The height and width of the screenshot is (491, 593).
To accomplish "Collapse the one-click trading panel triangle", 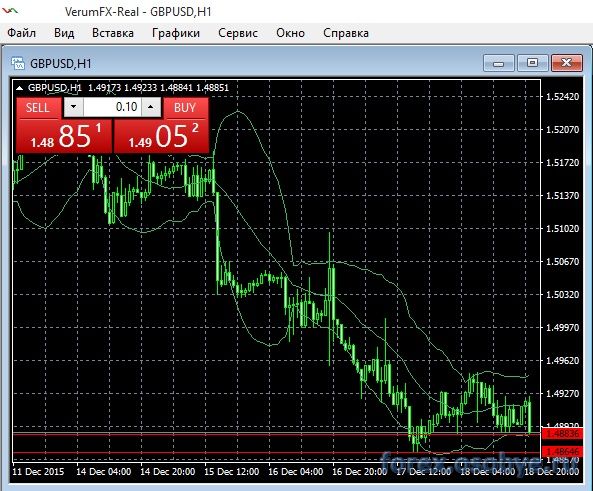I will 19,88.
